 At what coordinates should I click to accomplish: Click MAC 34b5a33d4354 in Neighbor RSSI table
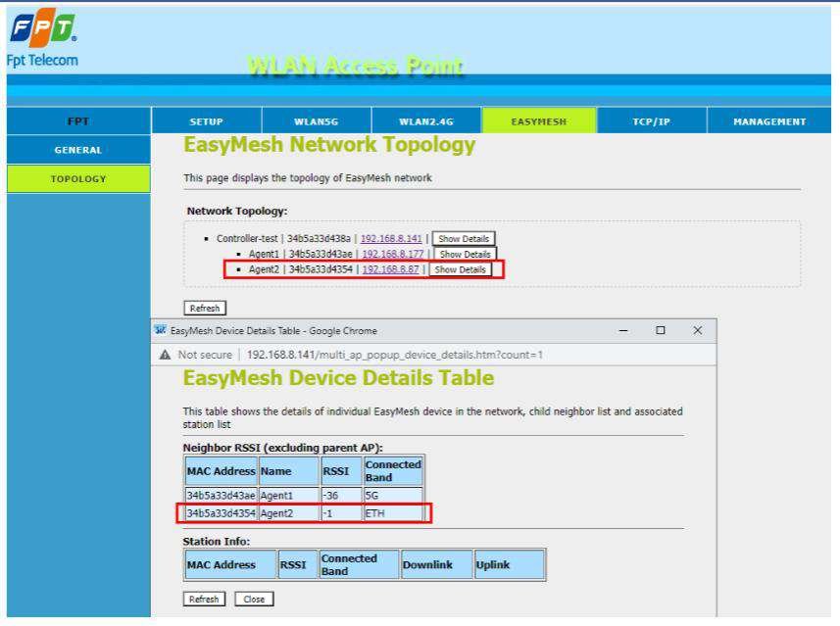[x=221, y=513]
